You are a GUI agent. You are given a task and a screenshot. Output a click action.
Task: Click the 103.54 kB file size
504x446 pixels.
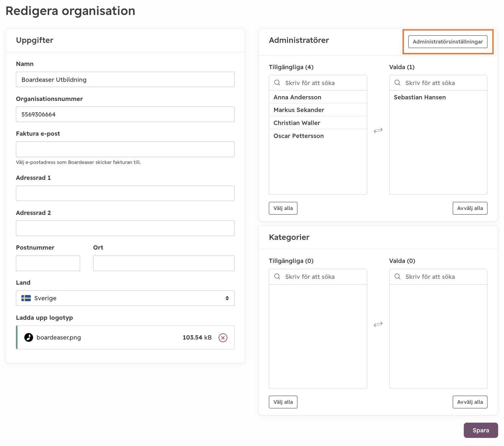[x=197, y=338]
